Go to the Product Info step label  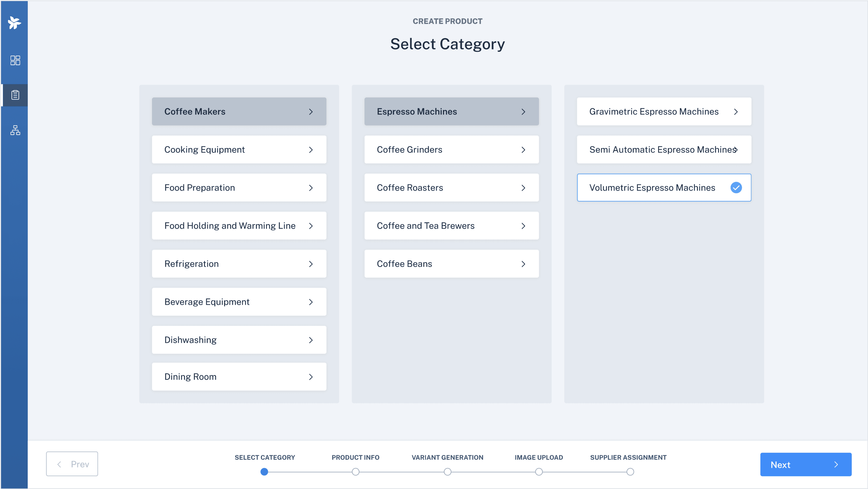click(355, 457)
